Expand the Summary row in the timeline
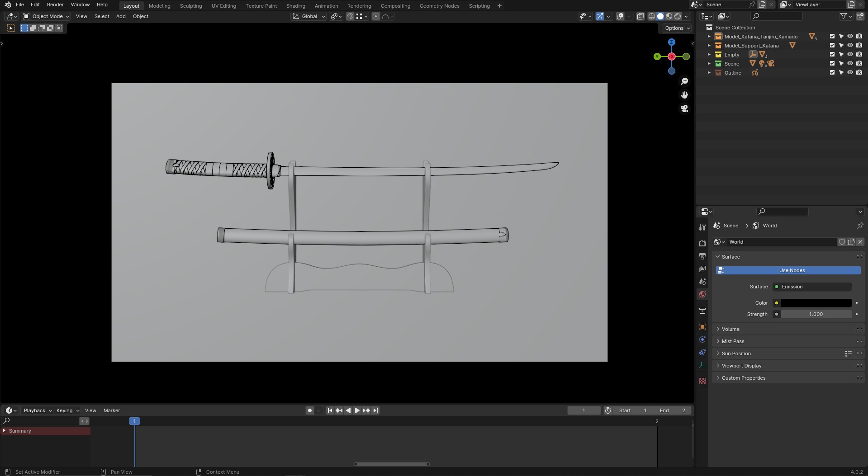 point(4,431)
